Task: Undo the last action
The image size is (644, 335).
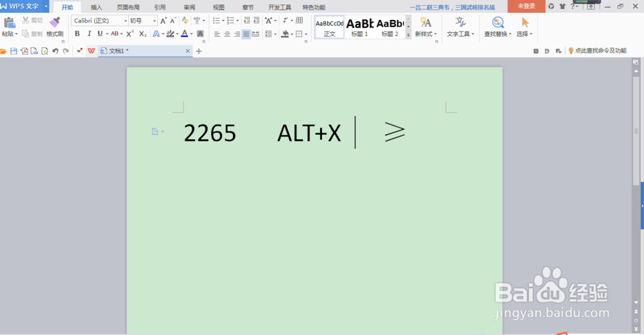Action: [x=55, y=51]
